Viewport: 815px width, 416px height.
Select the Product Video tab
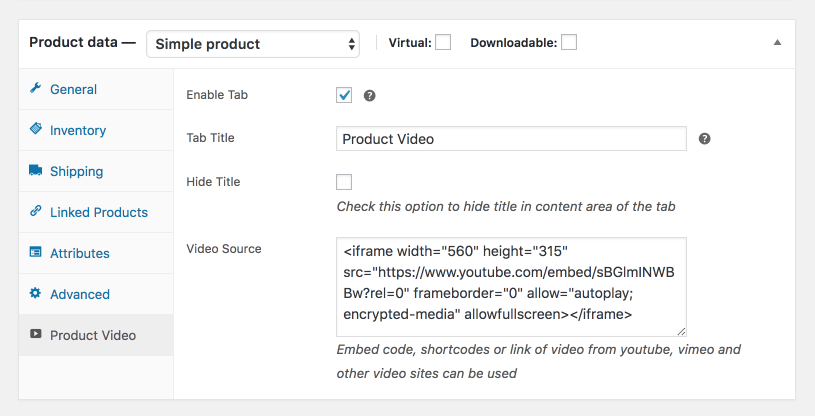96,335
